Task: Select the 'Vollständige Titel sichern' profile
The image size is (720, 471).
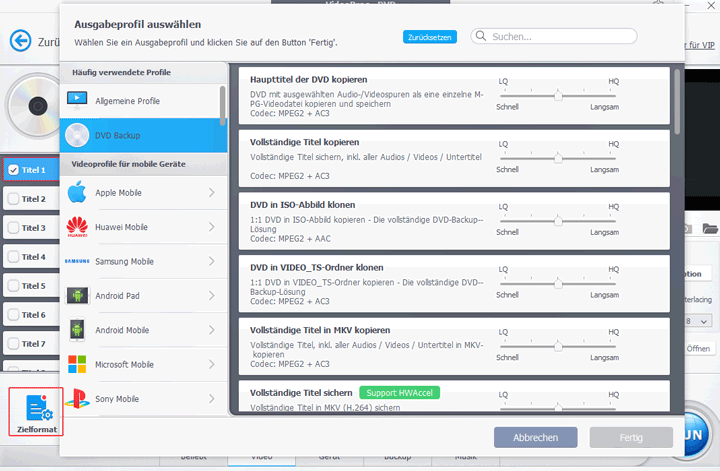Action: (x=454, y=396)
